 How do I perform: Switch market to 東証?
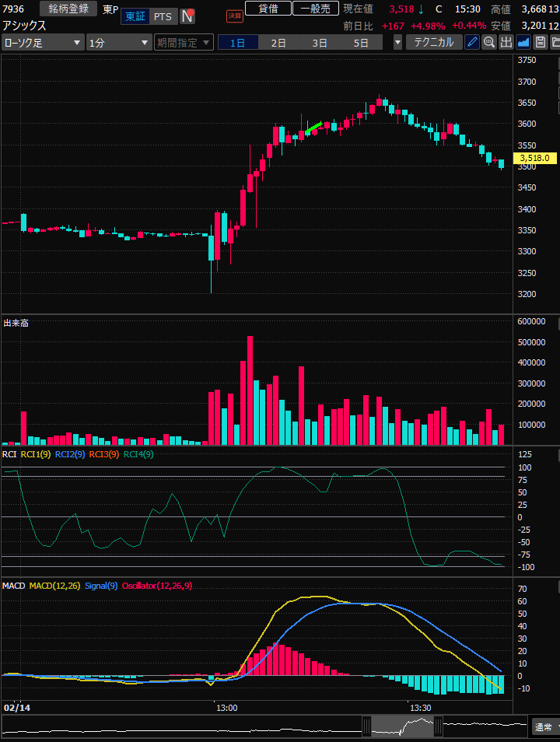click(x=135, y=16)
